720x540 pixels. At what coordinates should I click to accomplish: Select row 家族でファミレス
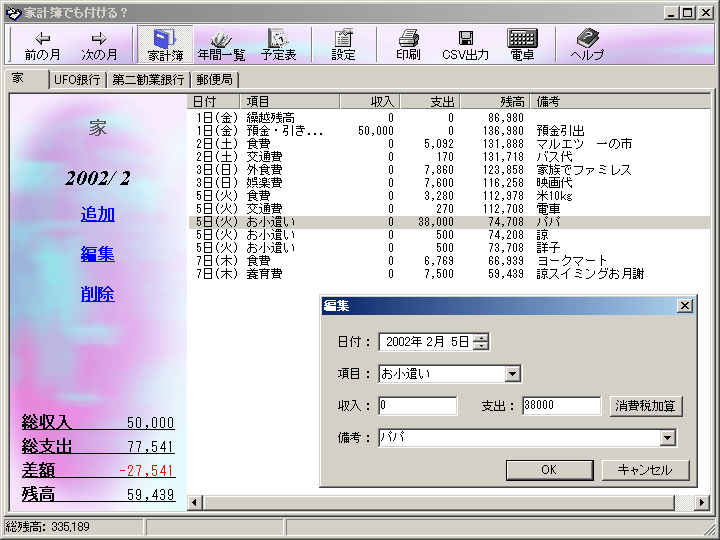(x=449, y=170)
